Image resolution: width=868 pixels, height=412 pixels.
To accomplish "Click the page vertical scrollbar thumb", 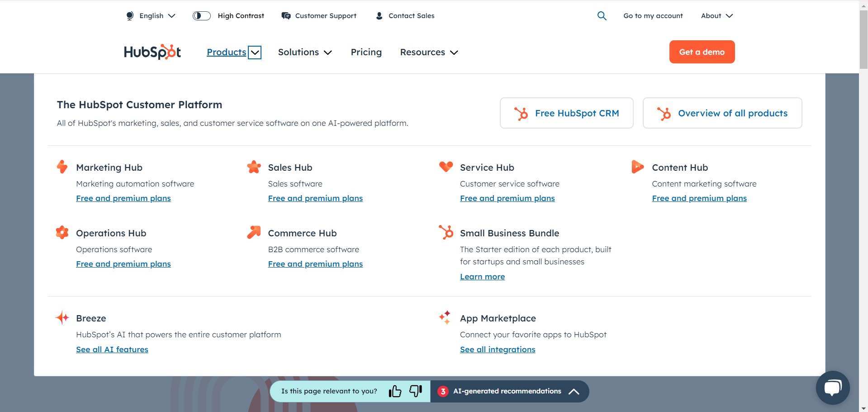I will (863, 39).
